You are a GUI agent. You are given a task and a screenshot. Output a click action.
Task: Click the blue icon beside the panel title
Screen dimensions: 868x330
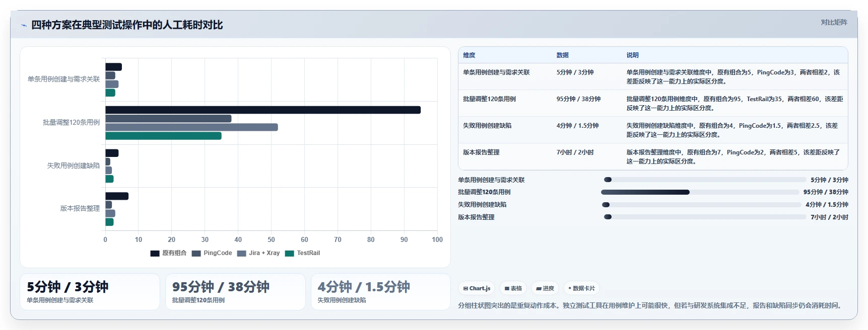click(24, 25)
